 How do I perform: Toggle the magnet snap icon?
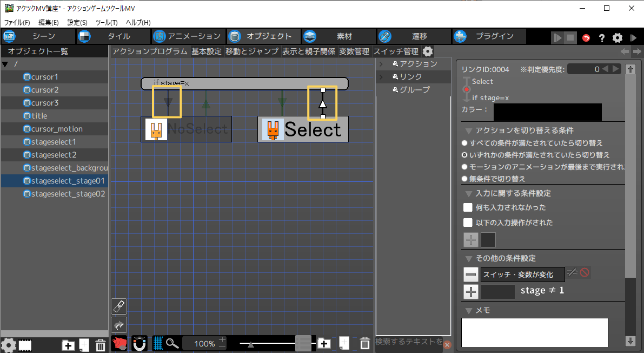pos(140,343)
